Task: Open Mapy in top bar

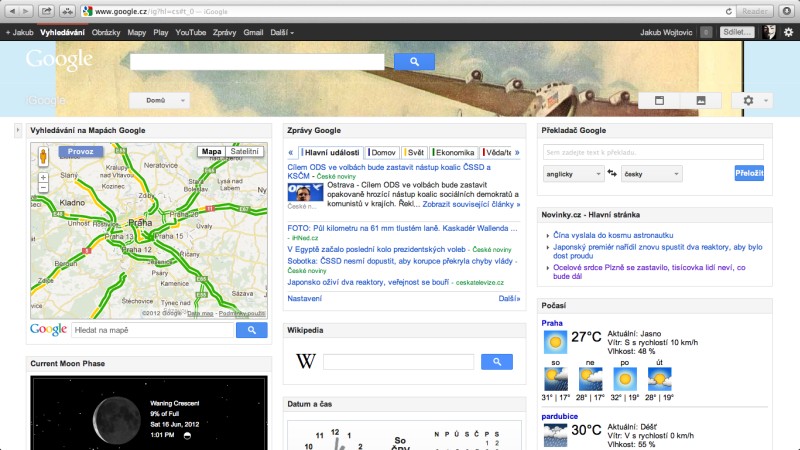Action: (137, 32)
